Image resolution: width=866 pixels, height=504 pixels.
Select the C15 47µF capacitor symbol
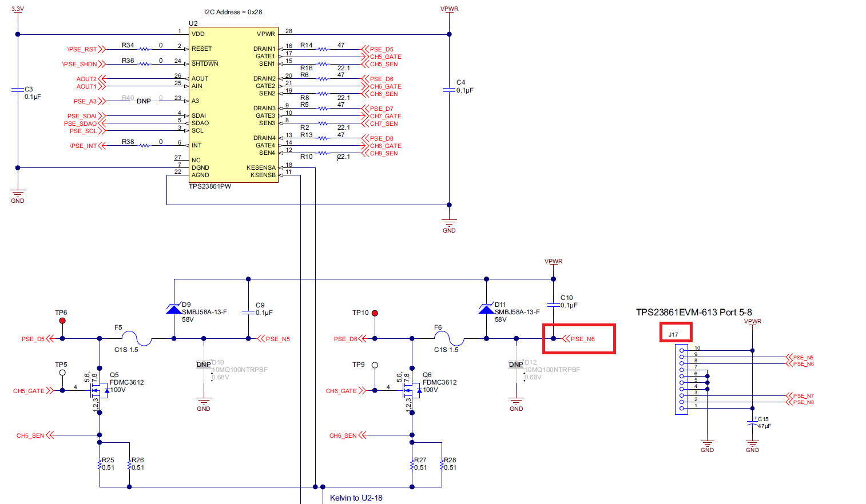coord(752,423)
